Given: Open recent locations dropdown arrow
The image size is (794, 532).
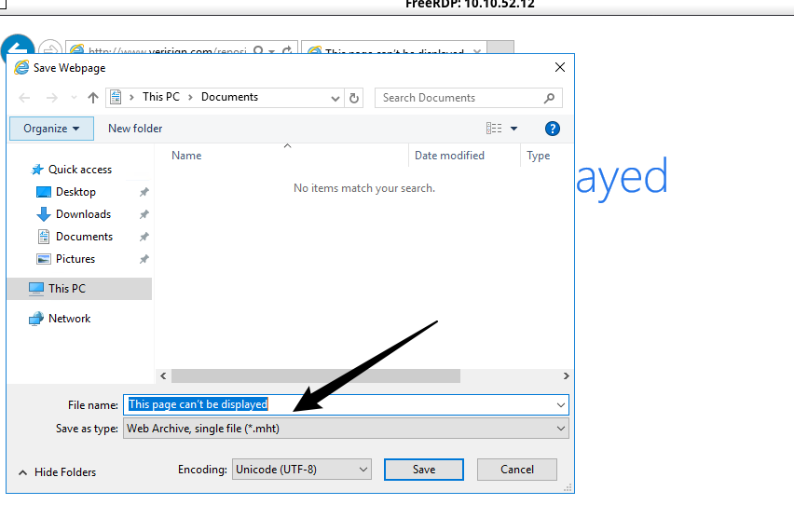Looking at the screenshot, I should pyautogui.click(x=74, y=98).
